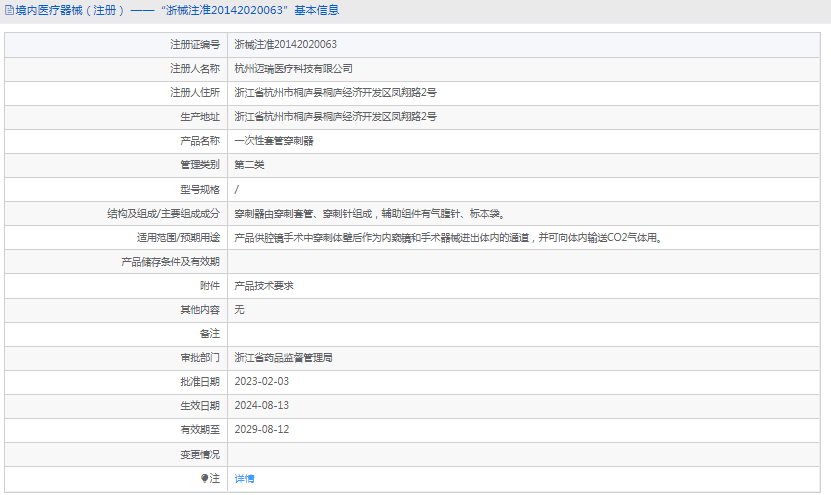Click the 备注 label

click(210, 333)
